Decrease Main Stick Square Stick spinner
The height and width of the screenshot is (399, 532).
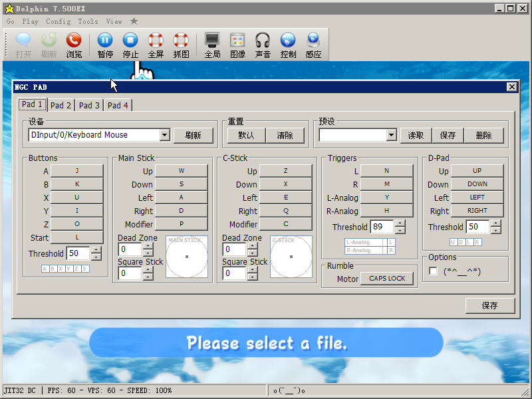click(x=148, y=277)
